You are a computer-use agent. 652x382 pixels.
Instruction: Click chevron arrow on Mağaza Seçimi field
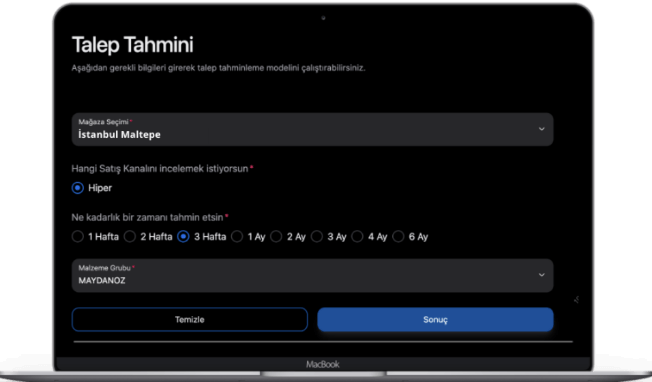pos(541,129)
